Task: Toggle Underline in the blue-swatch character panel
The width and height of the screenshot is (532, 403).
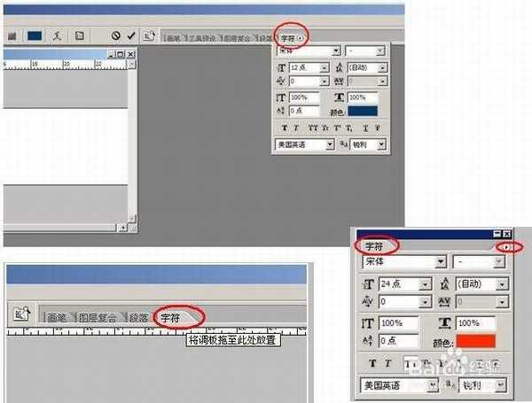Action: coord(365,128)
